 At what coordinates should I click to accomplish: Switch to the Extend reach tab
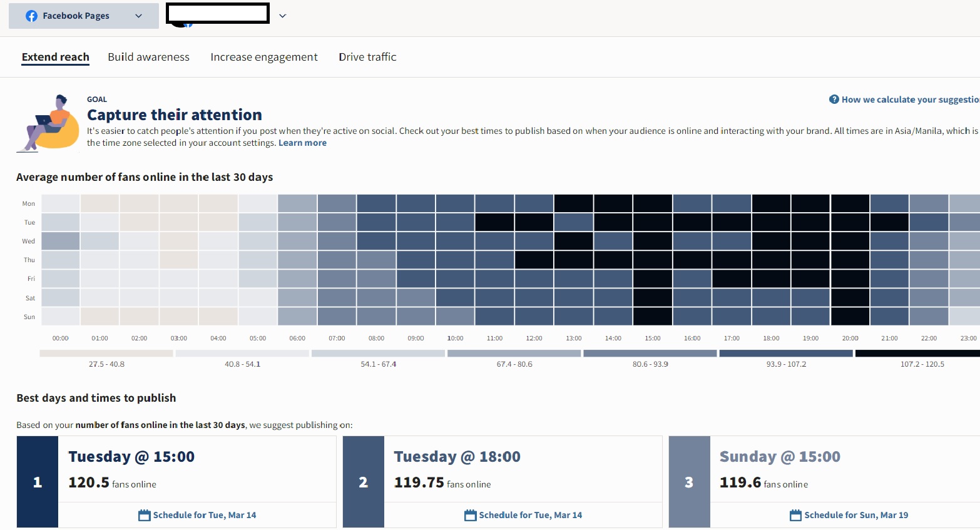click(x=56, y=57)
